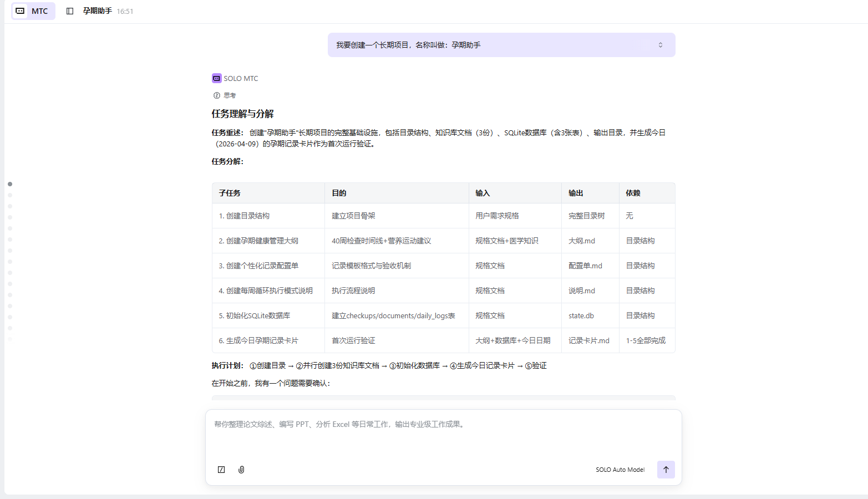Open the SOLO Auto Model selector
This screenshot has width=868, height=499.
click(620, 470)
